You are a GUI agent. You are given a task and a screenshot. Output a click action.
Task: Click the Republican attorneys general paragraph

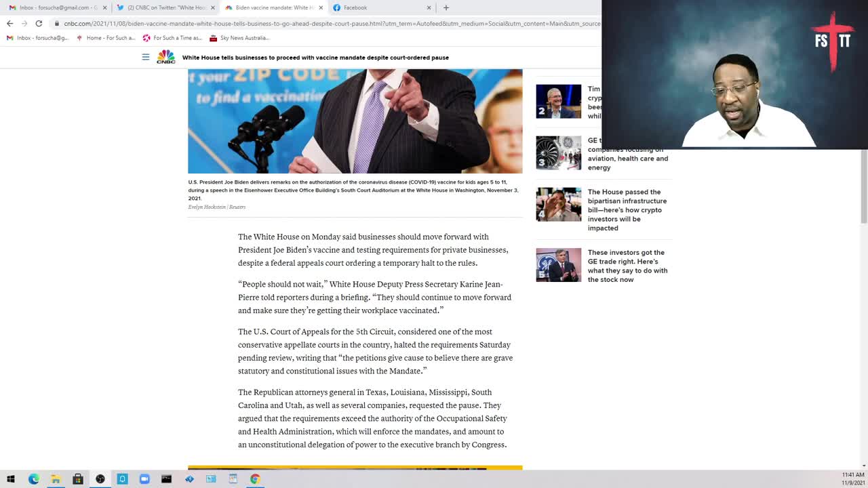click(373, 418)
